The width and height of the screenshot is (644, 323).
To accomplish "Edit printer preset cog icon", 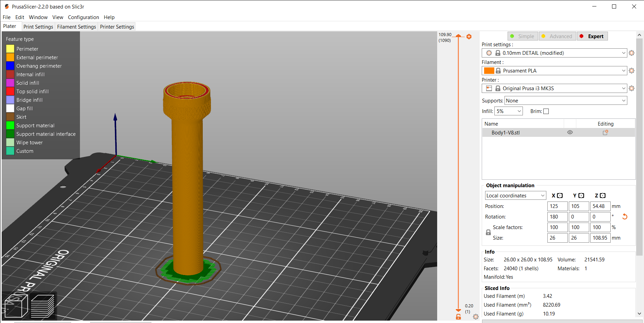I will (x=632, y=88).
